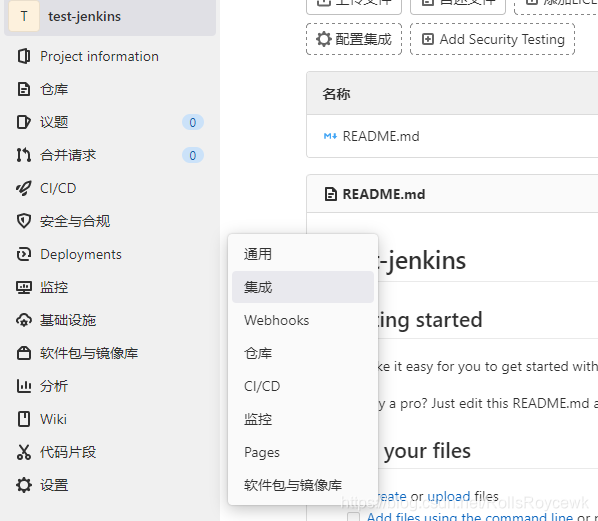Click the README.md panel title

click(x=384, y=194)
